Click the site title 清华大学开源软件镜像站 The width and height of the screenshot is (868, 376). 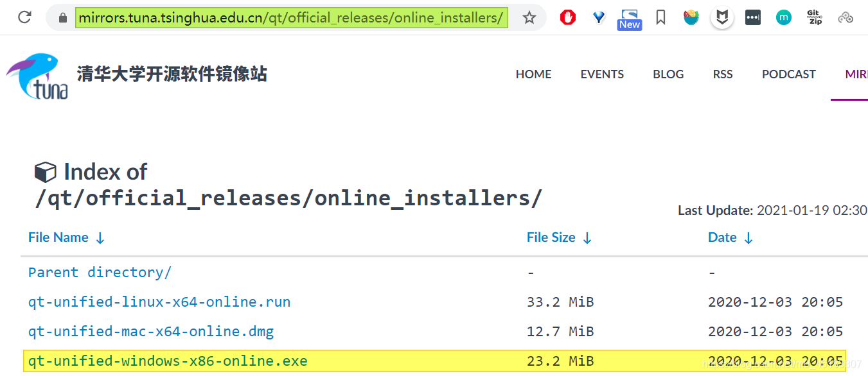pyautogui.click(x=172, y=74)
